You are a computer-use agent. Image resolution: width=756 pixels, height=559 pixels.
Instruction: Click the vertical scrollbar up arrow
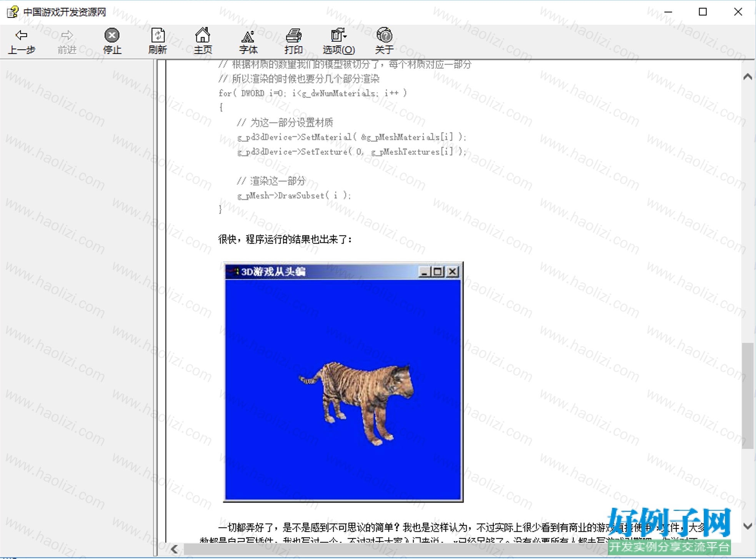coord(748,77)
